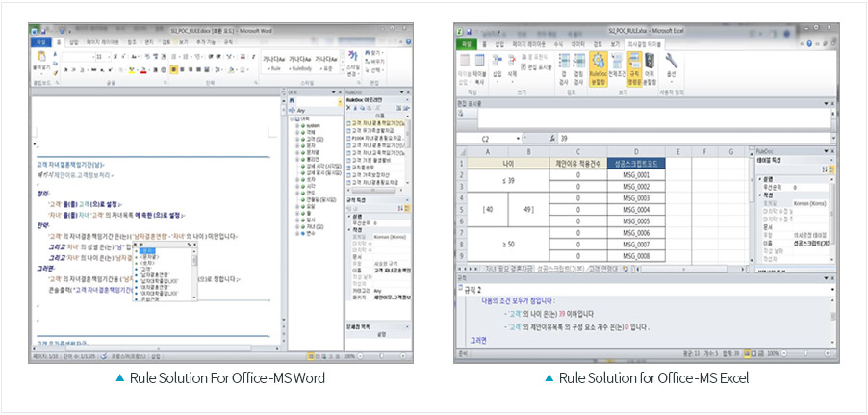Open the Excel 파일 tab

tap(467, 43)
